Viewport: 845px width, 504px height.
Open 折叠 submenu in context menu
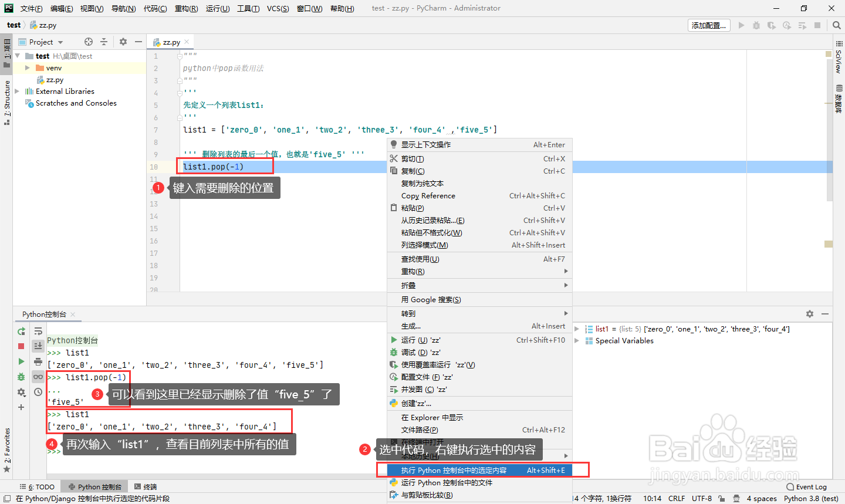click(479, 285)
